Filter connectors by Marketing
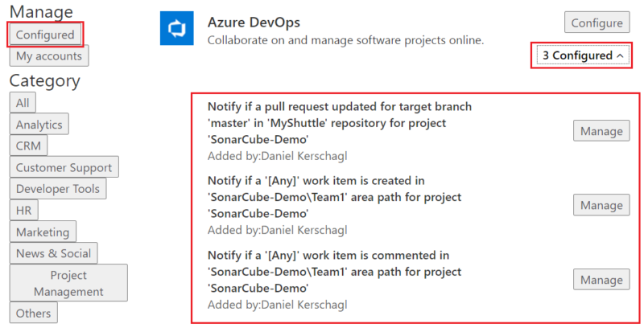This screenshot has height=328, width=644. point(43,232)
